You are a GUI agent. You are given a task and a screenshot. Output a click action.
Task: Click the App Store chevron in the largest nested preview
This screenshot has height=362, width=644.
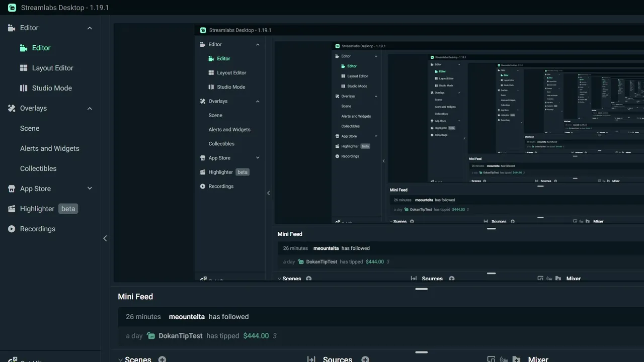tap(258, 158)
